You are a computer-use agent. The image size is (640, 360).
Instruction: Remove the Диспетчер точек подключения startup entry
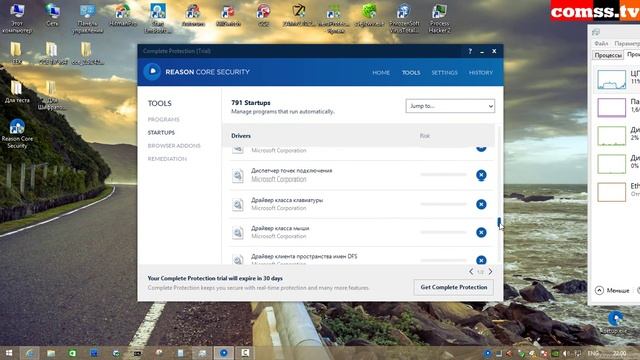tap(481, 175)
